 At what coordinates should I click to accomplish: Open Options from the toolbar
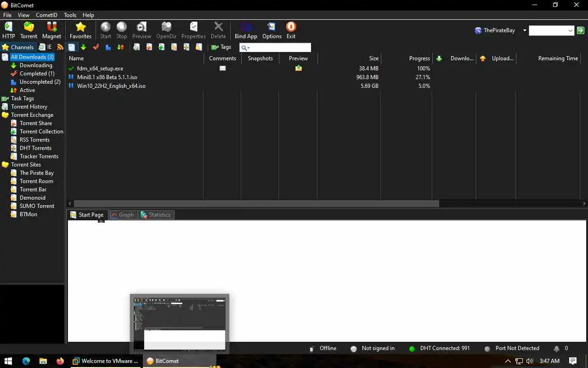[x=272, y=30]
